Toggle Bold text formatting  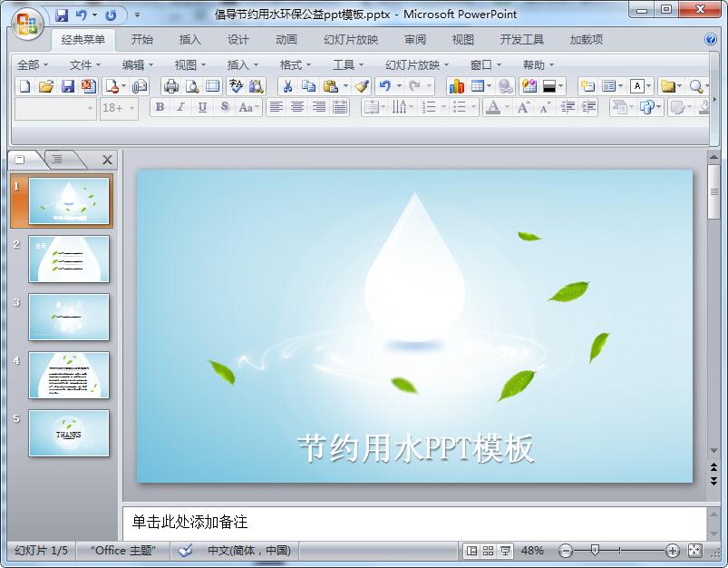click(x=160, y=107)
